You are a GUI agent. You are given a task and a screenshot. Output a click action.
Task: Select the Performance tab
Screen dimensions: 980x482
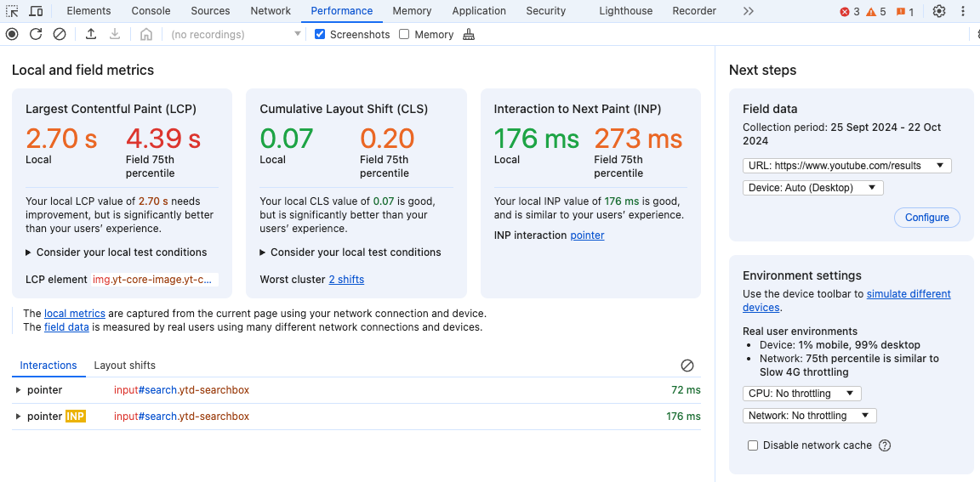point(342,11)
